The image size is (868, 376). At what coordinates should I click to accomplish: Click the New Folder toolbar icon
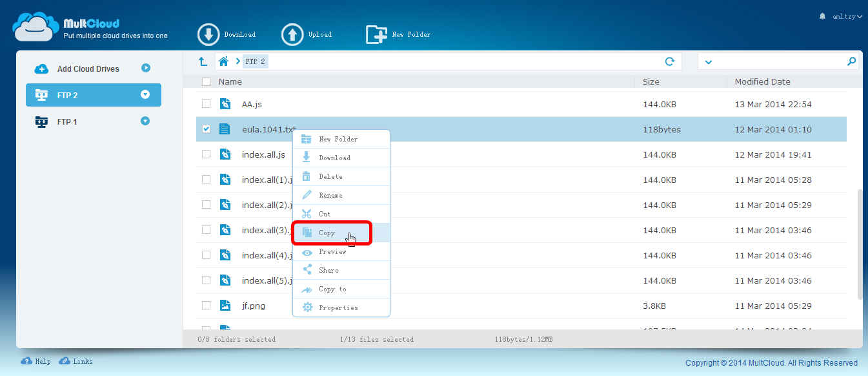tap(376, 34)
